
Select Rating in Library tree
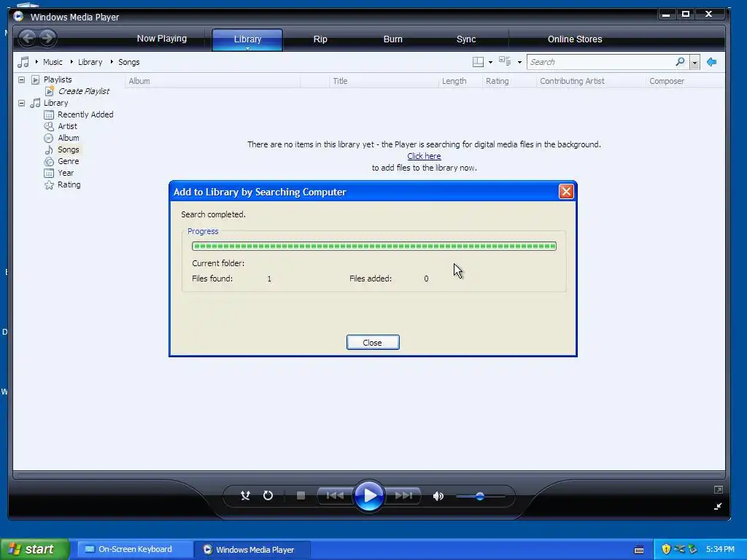(69, 184)
